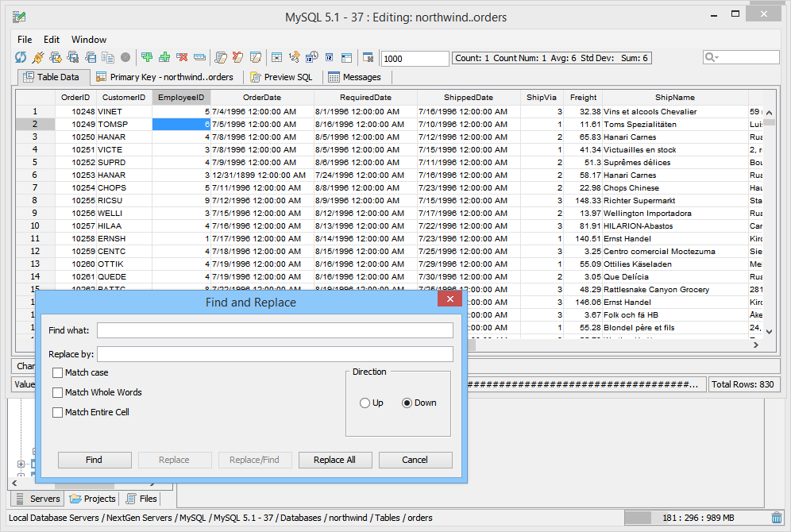
Task: Click the memory usage bar 181 : 296 : 989 MB
Action: (696, 518)
